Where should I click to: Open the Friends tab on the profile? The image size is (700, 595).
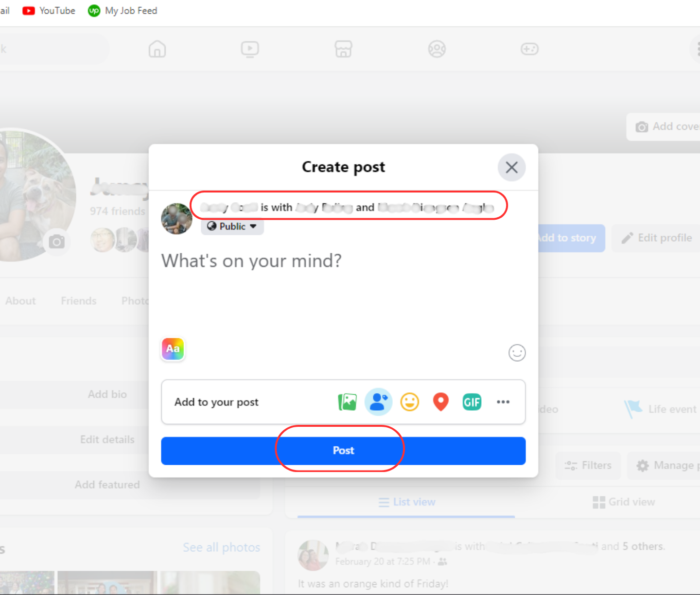pos(79,301)
